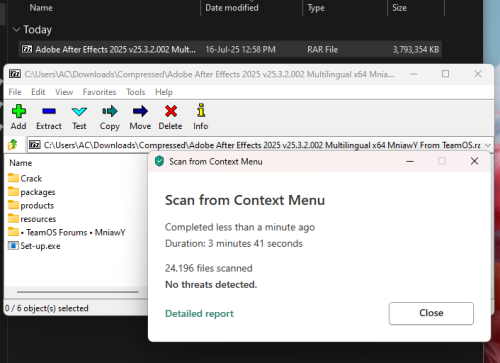The width and height of the screenshot is (500, 363).
Task: Select the Copy toolbar icon
Action: click(x=110, y=111)
